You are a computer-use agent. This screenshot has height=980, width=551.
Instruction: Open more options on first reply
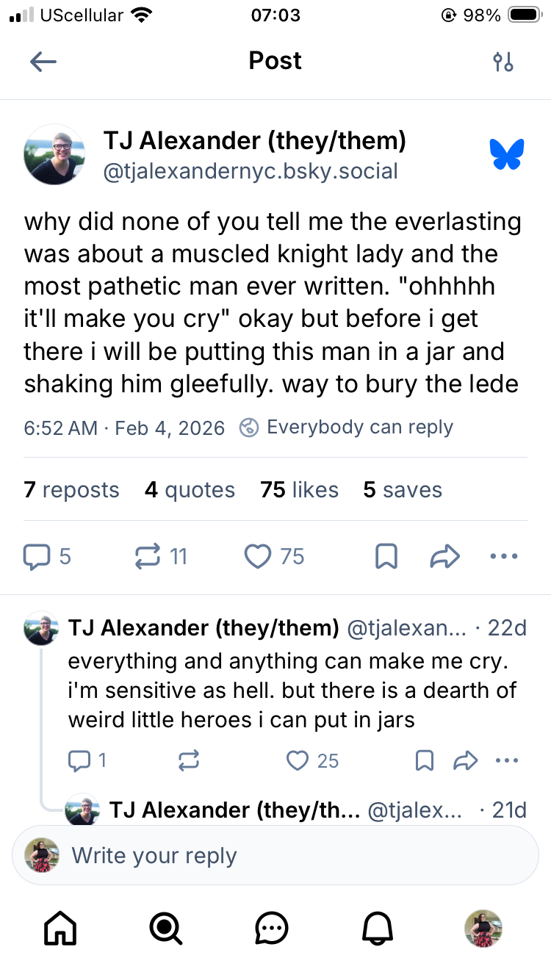tap(507, 760)
